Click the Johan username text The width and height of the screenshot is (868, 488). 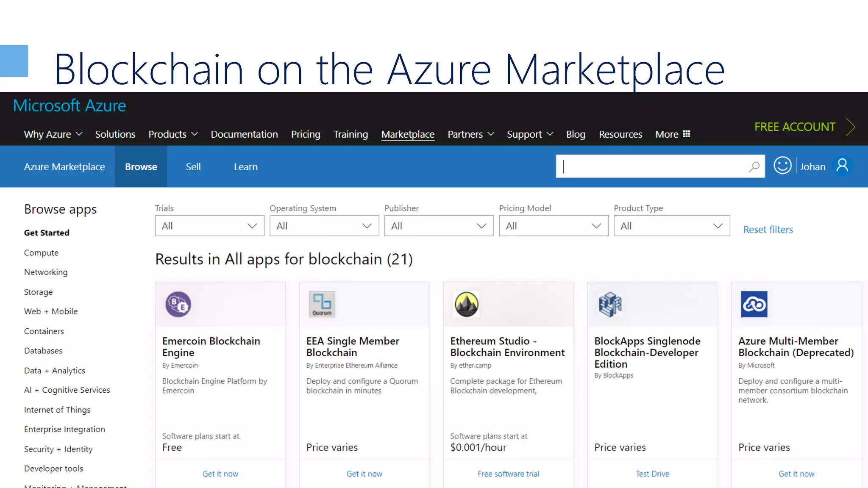pyautogui.click(x=812, y=166)
